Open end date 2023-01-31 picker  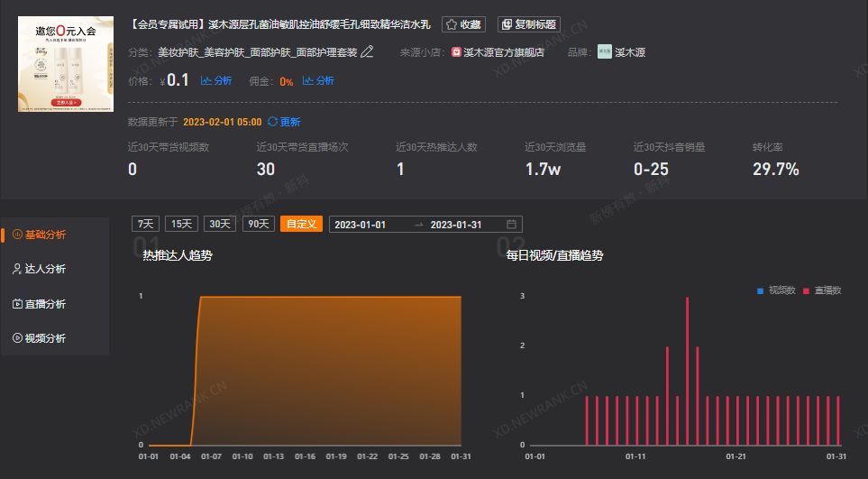[x=456, y=225]
